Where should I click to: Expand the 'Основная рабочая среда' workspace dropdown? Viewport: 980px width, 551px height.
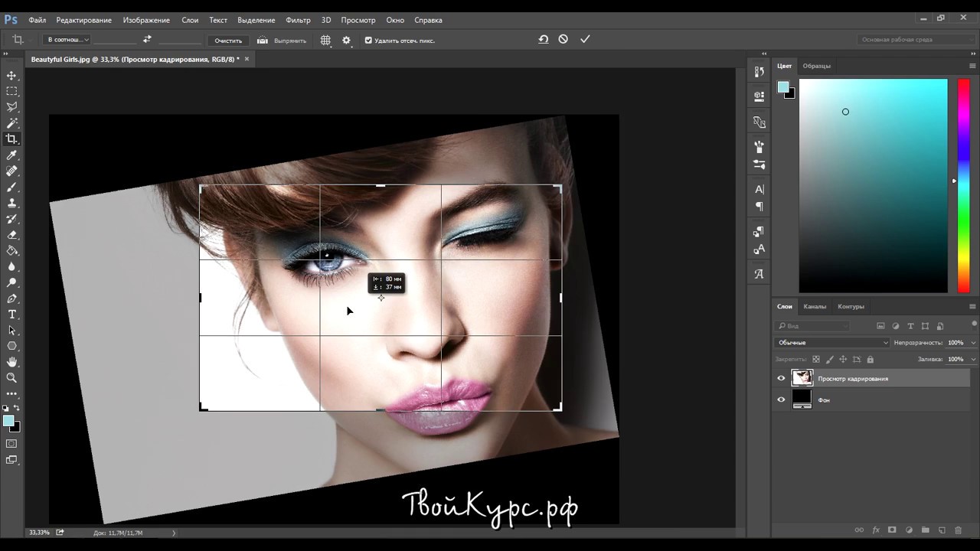[916, 40]
